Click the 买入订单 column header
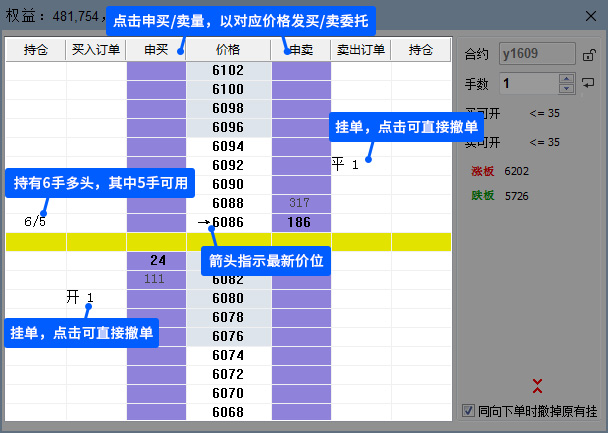 (96, 49)
